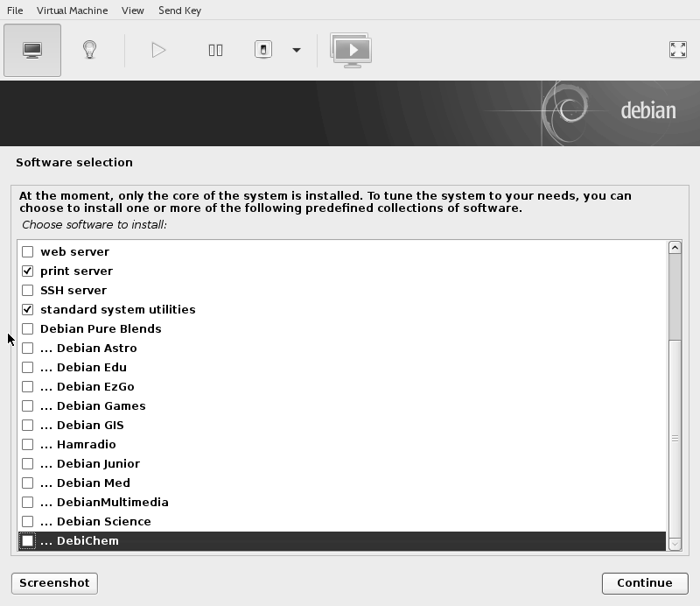
Task: Check the Debian Games checkbox
Action: pos(28,405)
